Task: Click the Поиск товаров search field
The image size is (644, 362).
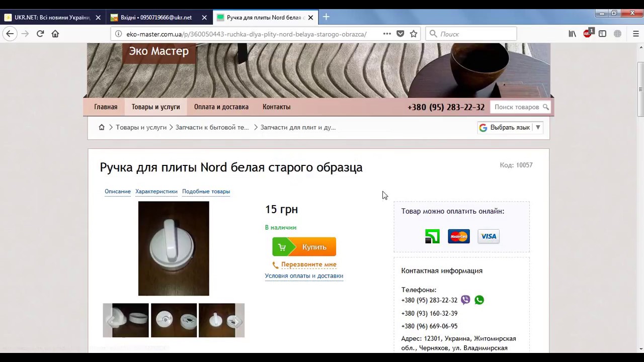Action: pyautogui.click(x=517, y=107)
